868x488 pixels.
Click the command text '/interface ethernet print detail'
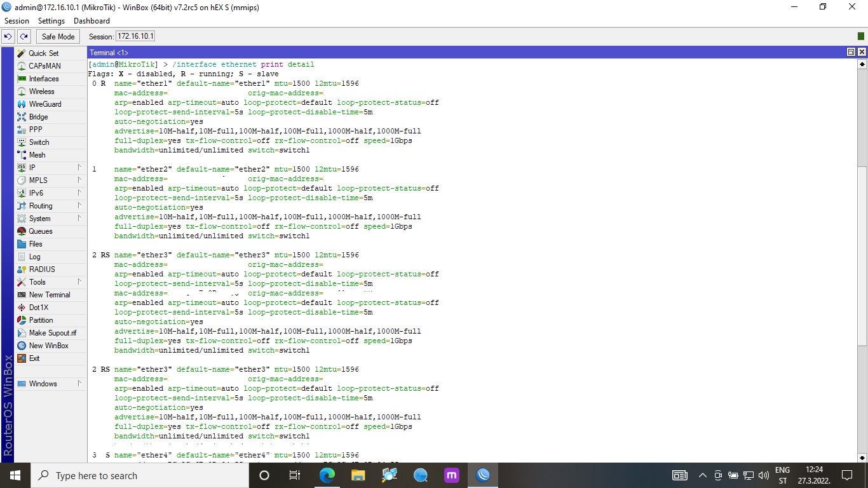243,65
